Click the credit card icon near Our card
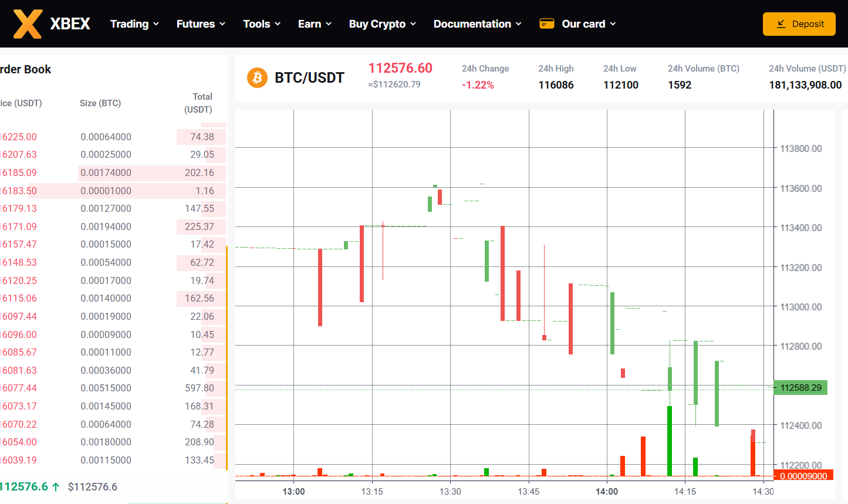Viewport: 848px width, 504px height. click(546, 24)
